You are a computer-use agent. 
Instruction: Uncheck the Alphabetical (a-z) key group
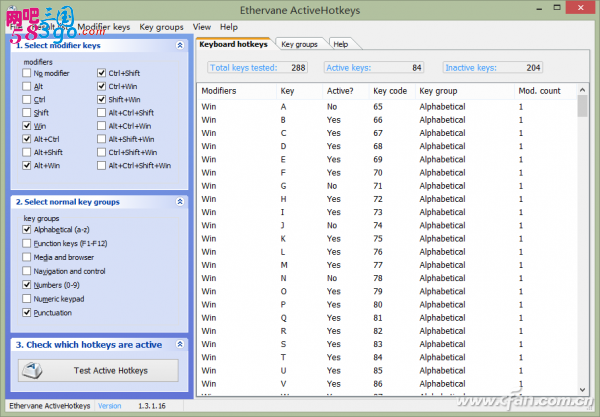(26, 230)
